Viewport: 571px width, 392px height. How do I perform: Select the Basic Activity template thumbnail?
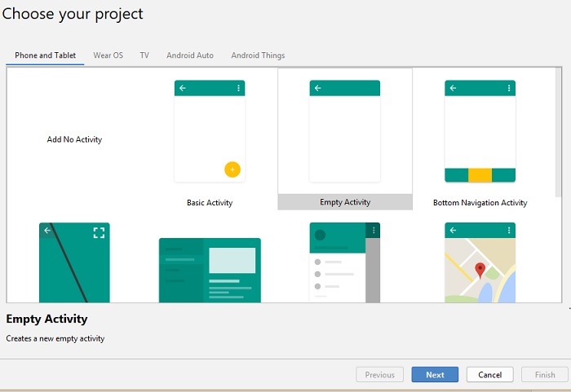pos(210,131)
